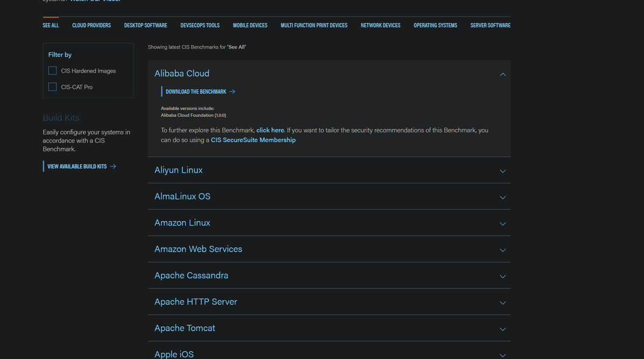Click View Available Build Kits link
Viewport: 644px width, 359px height.
coord(77,166)
